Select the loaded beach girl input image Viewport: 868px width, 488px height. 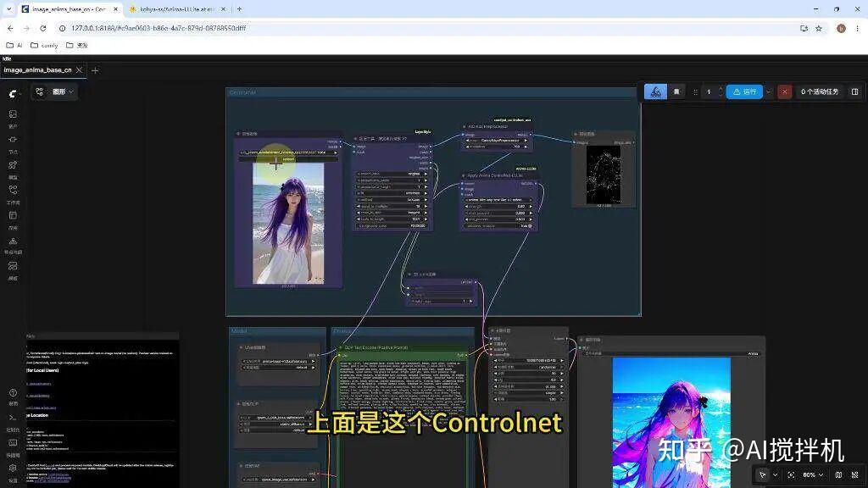tap(288, 223)
